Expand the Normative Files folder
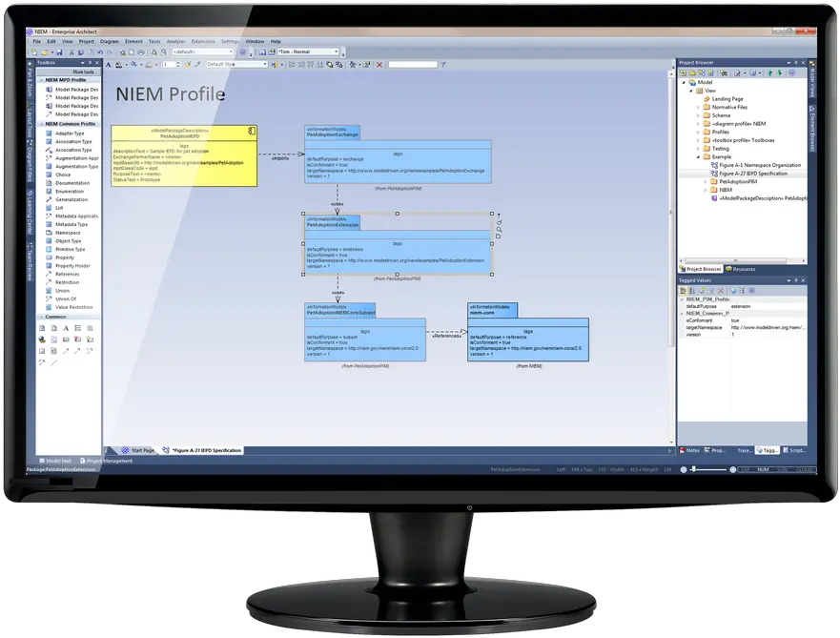Viewport: 840px width, 638px height. click(698, 107)
